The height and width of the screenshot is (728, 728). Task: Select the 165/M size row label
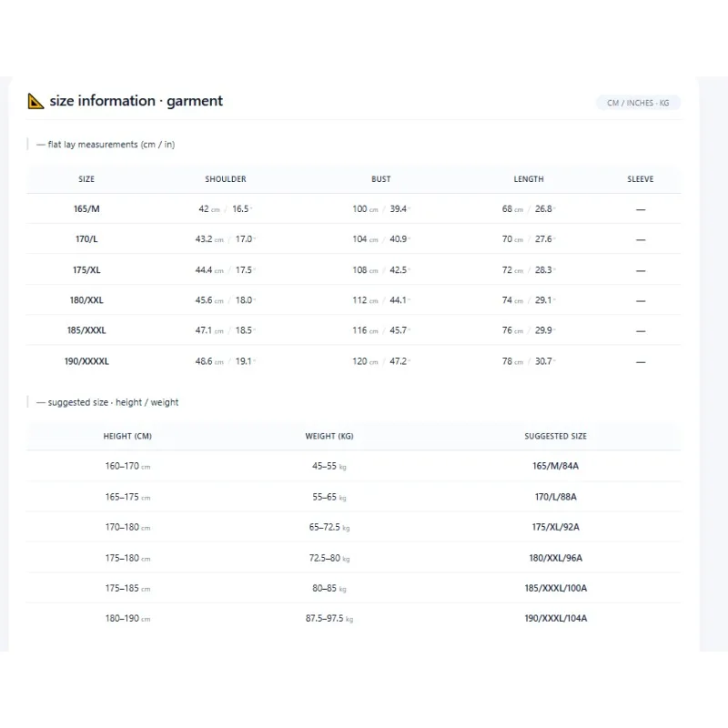point(86,209)
